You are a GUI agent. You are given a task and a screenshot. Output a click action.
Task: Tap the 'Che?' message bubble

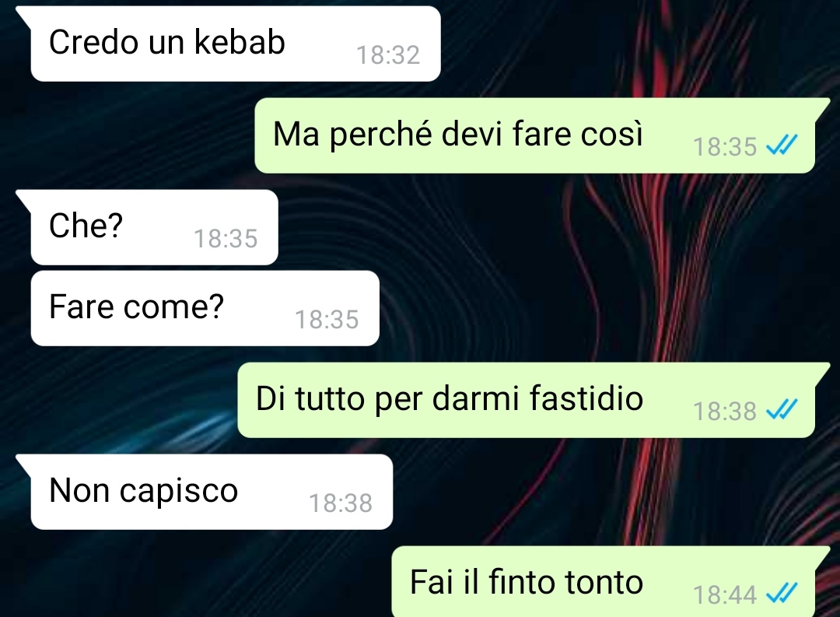(x=154, y=226)
